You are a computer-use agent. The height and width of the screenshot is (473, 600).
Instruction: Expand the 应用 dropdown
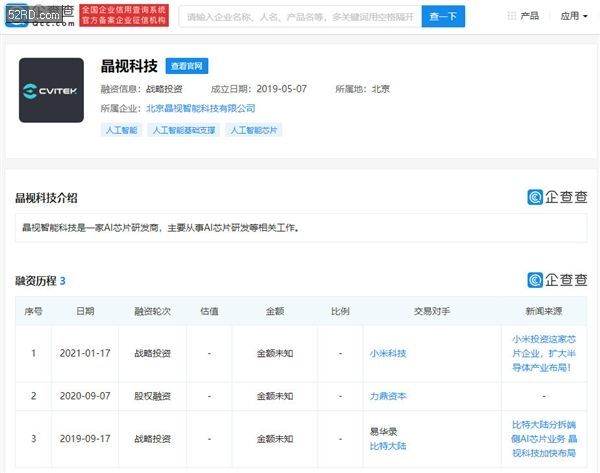tap(574, 16)
